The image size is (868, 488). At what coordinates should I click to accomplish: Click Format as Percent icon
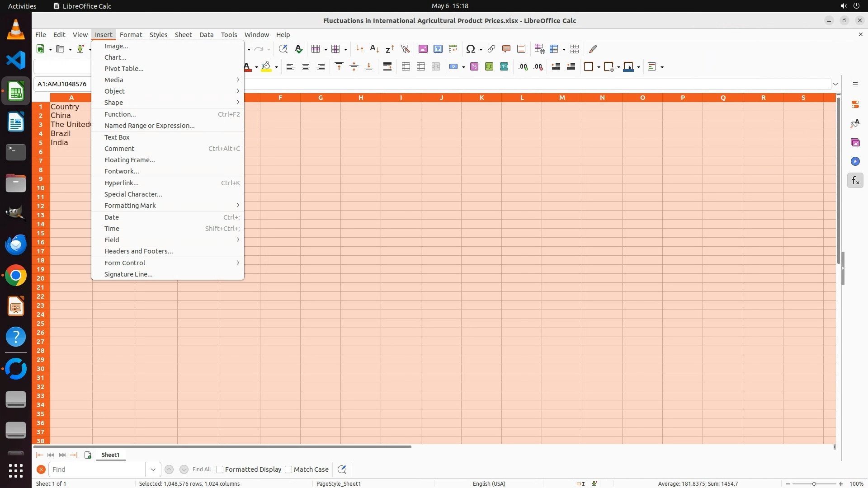474,67
